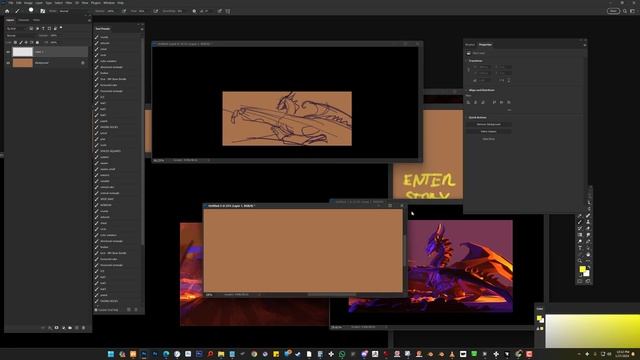Select the Gradient tool

click(x=580, y=235)
